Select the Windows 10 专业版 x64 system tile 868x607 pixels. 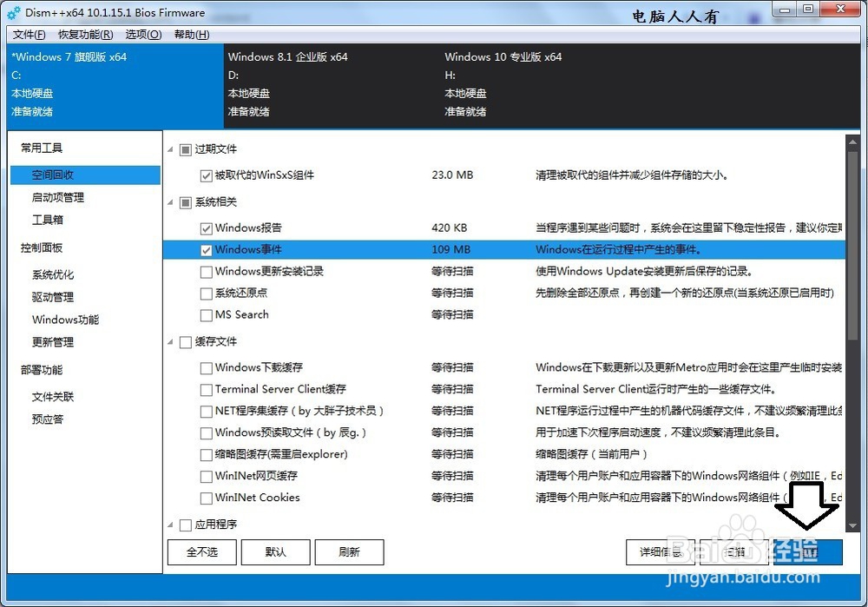tap(548, 86)
